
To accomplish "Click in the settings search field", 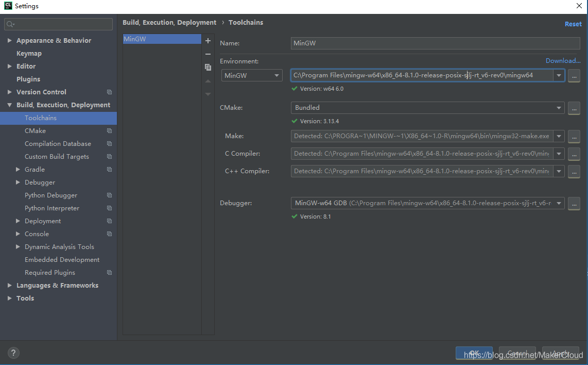I will coord(59,24).
